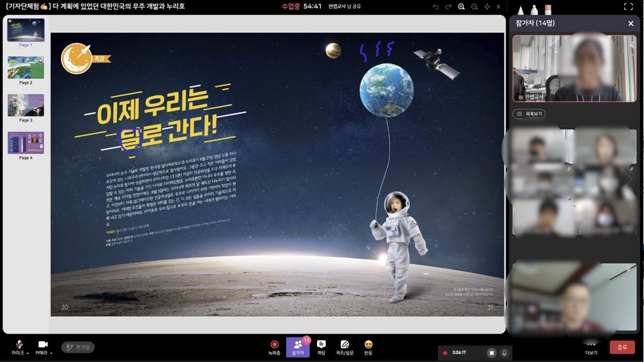This screenshot has height=362, width=644.
Task: Pick the eraser tool
Action: 548,9
